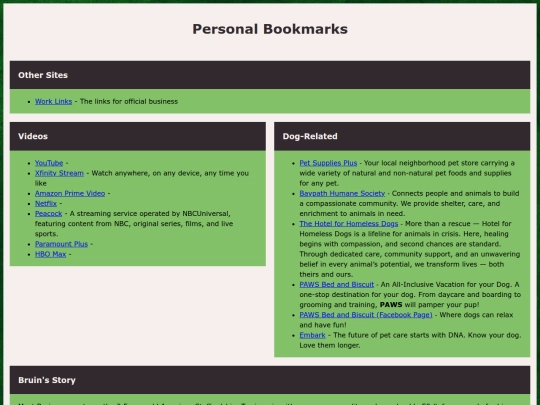Viewport: 540px width, 405px height.
Task: Open the YouTube bookmark
Action: (x=49, y=163)
